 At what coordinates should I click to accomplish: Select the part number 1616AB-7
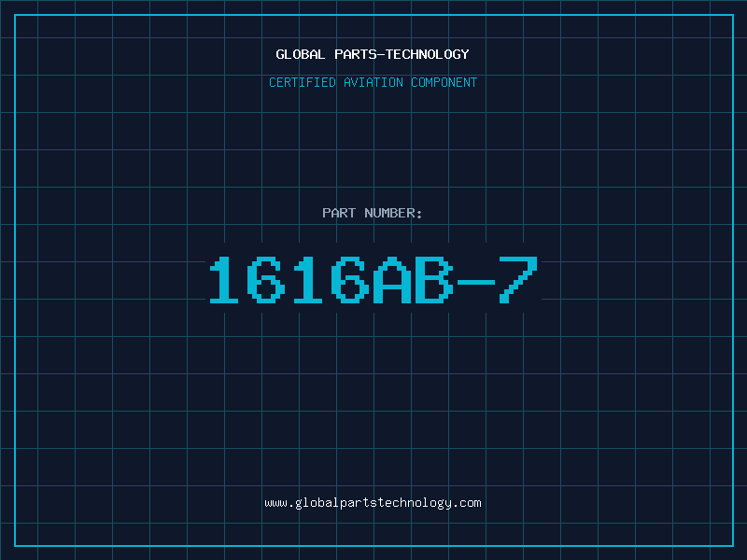[x=373, y=279]
